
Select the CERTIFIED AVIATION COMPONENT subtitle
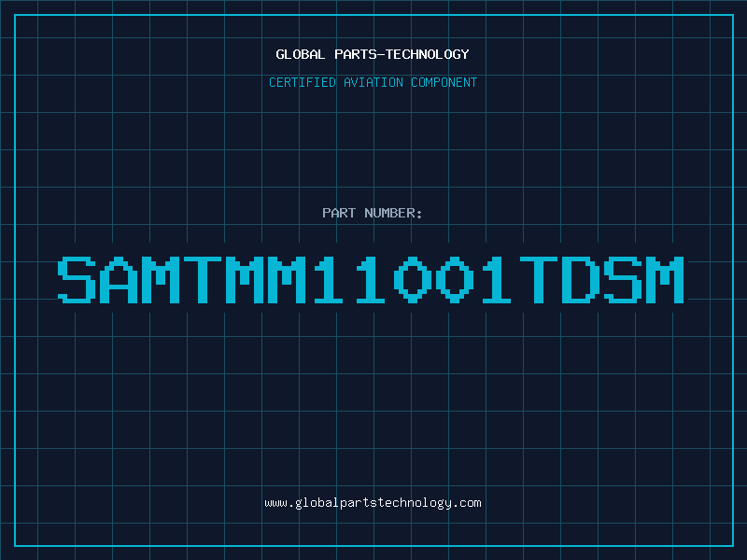click(373, 82)
